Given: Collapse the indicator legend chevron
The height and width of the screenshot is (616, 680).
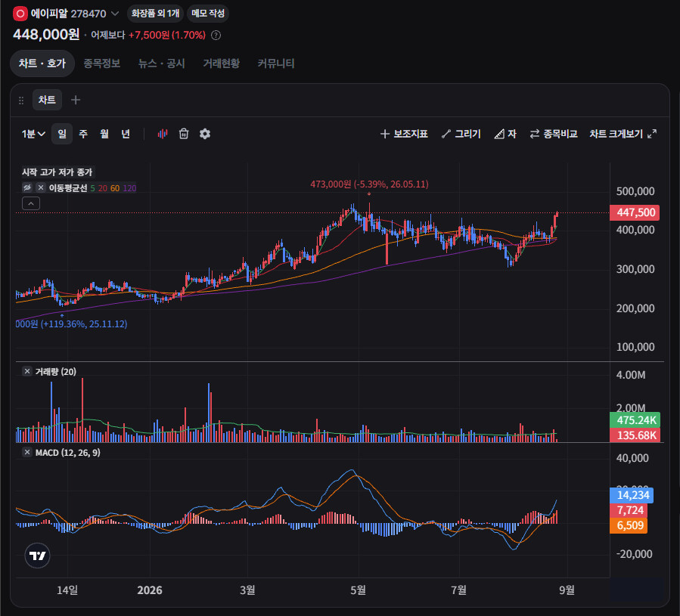Looking at the screenshot, I should (31, 203).
